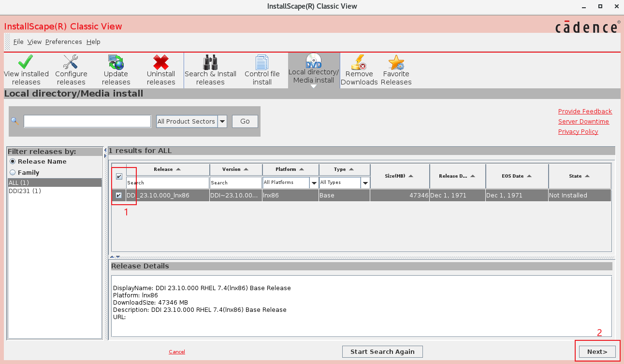Open the All Platforms filter dropdown
624x364 pixels.
click(314, 183)
